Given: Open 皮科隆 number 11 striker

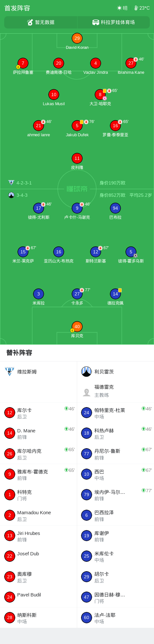Looking at the screenshot, I should click(x=77, y=158).
